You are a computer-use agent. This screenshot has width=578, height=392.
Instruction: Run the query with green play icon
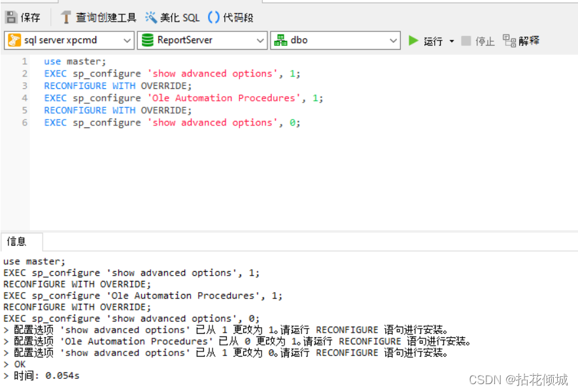(x=413, y=40)
